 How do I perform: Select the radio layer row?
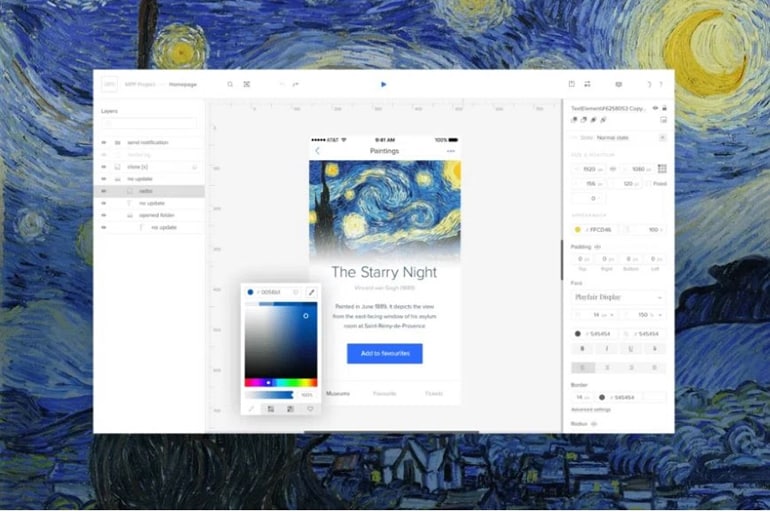(149, 191)
